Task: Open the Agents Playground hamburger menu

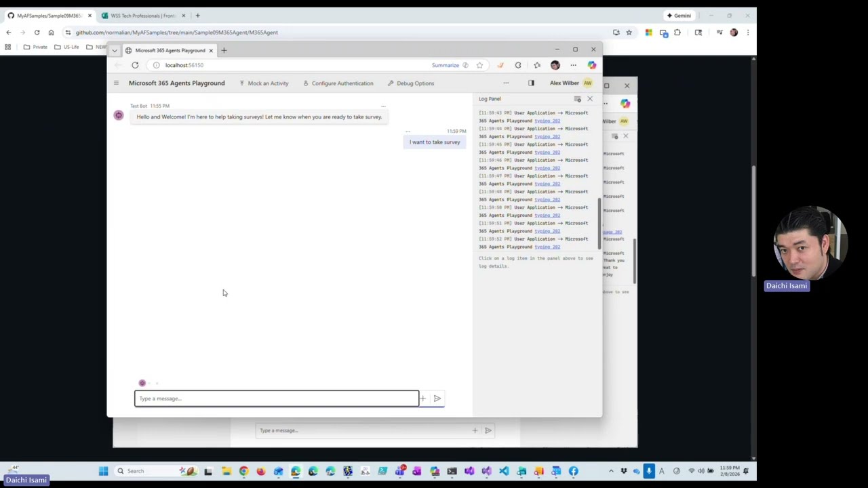Action: (x=116, y=83)
